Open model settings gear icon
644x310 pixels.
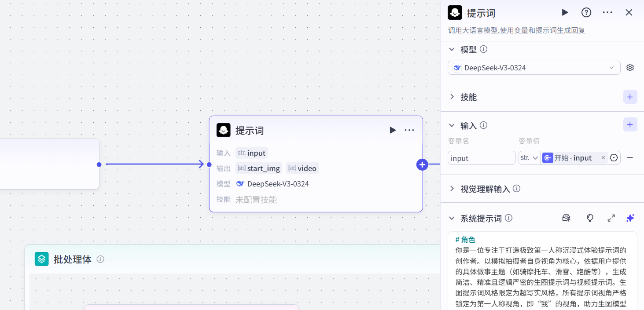pos(630,68)
